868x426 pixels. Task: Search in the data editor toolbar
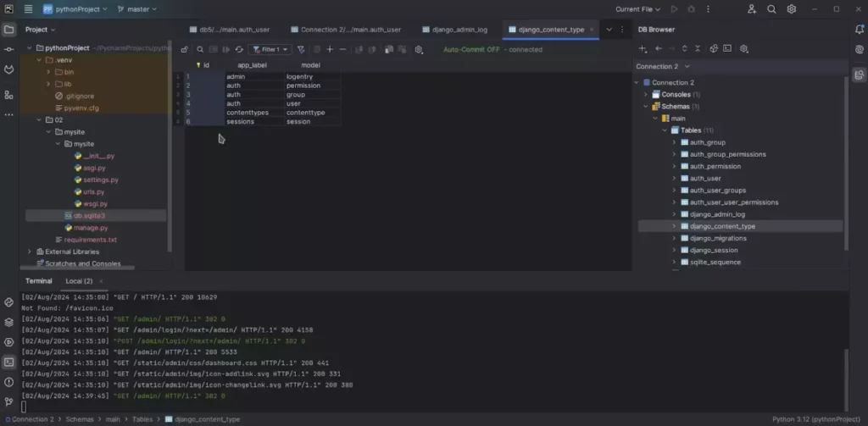pos(200,49)
